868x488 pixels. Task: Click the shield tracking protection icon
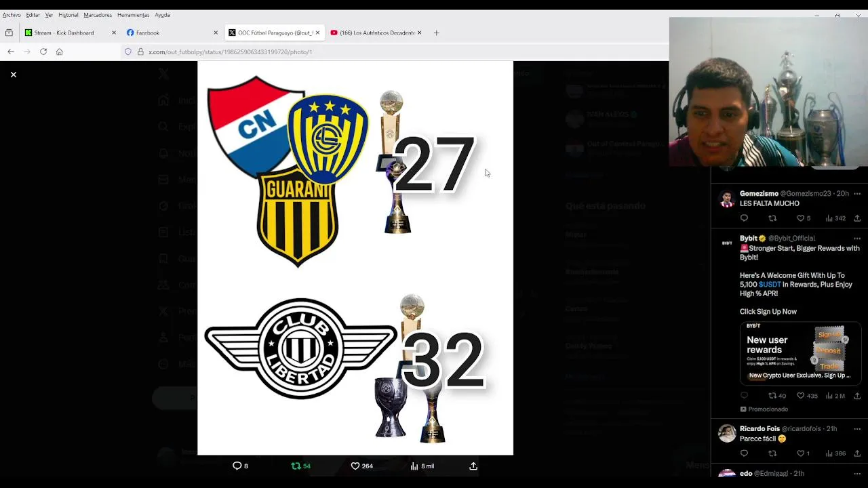pyautogui.click(x=127, y=52)
